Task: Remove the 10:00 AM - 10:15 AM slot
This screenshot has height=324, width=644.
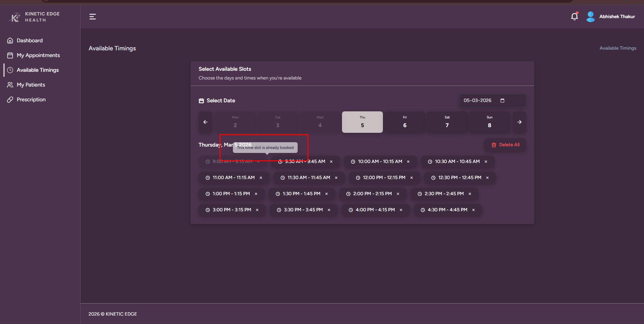Action: pyautogui.click(x=408, y=162)
